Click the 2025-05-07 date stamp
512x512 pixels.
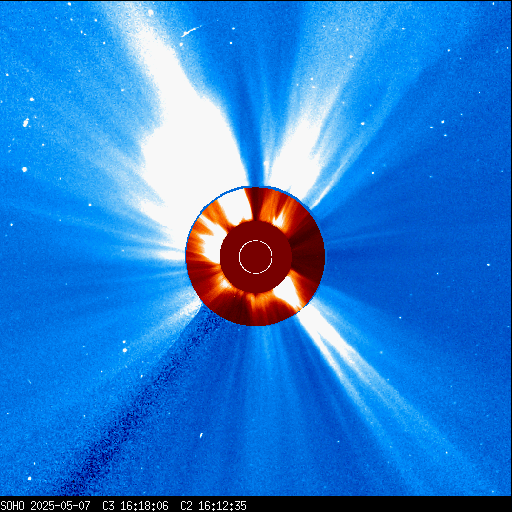(60, 506)
